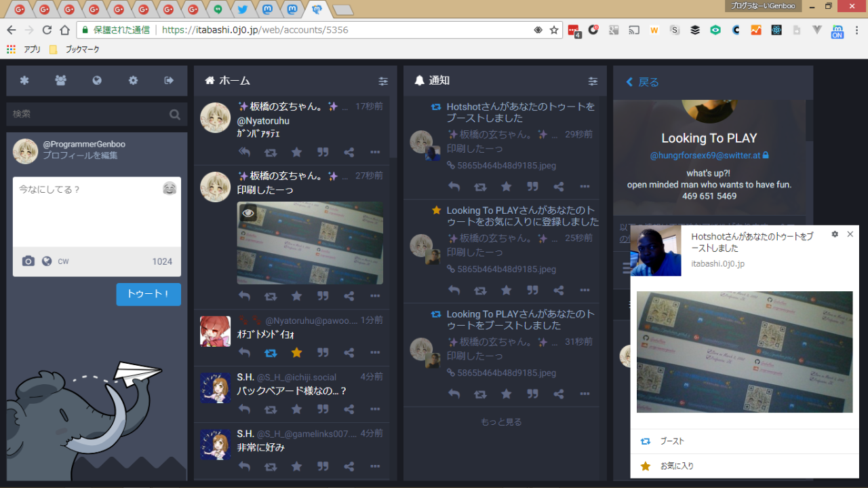
Task: Open the Home column settings
Action: (x=383, y=81)
